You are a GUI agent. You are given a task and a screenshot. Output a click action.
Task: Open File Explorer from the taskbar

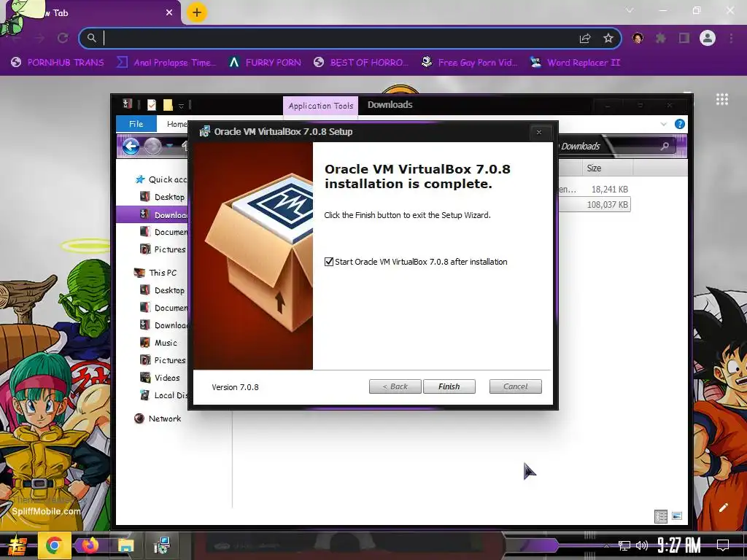pyautogui.click(x=125, y=545)
